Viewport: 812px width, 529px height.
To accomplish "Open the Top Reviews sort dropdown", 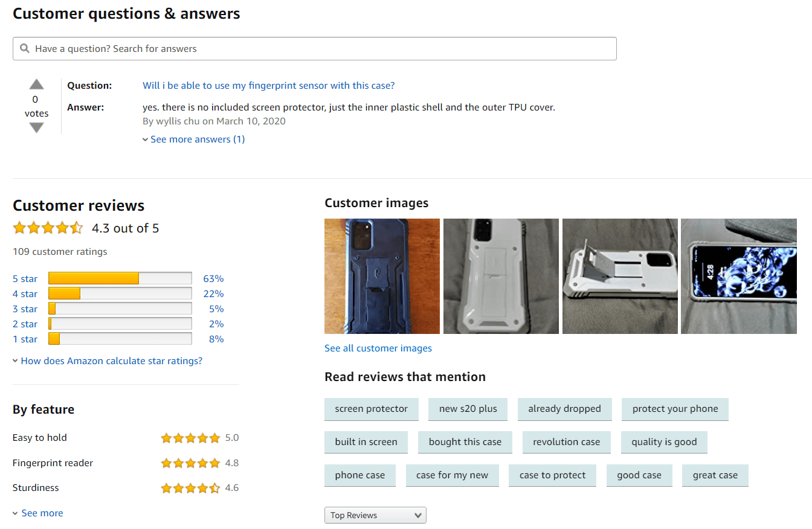I will (375, 515).
